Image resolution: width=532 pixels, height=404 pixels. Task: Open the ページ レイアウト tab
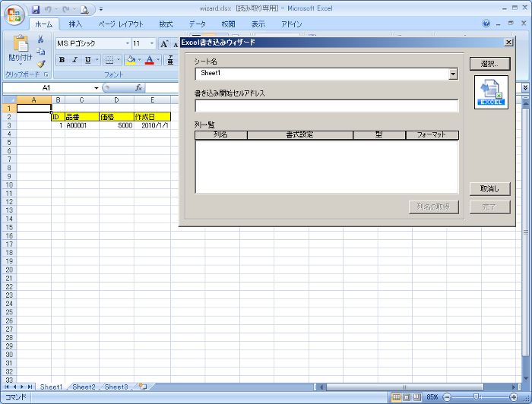(x=121, y=24)
